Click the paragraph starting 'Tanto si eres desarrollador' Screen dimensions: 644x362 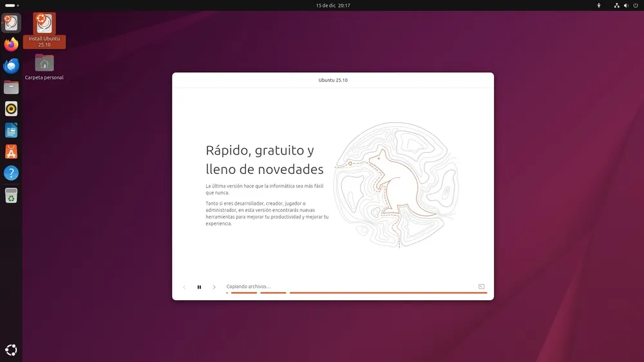coord(267,213)
